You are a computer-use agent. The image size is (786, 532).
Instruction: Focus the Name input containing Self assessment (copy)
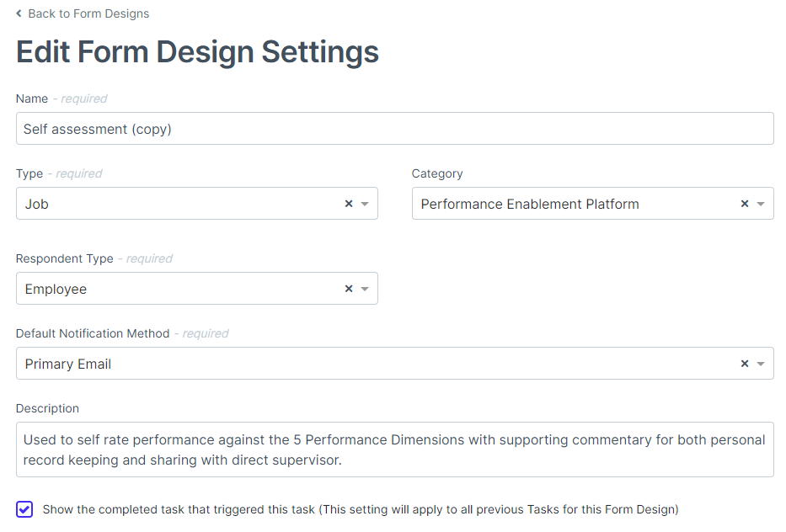394,129
